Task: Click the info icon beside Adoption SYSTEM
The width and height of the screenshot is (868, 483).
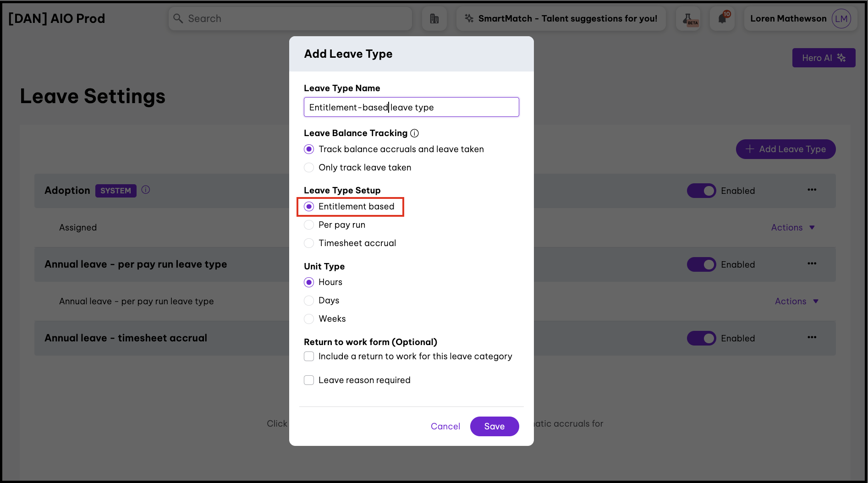Action: click(x=146, y=190)
